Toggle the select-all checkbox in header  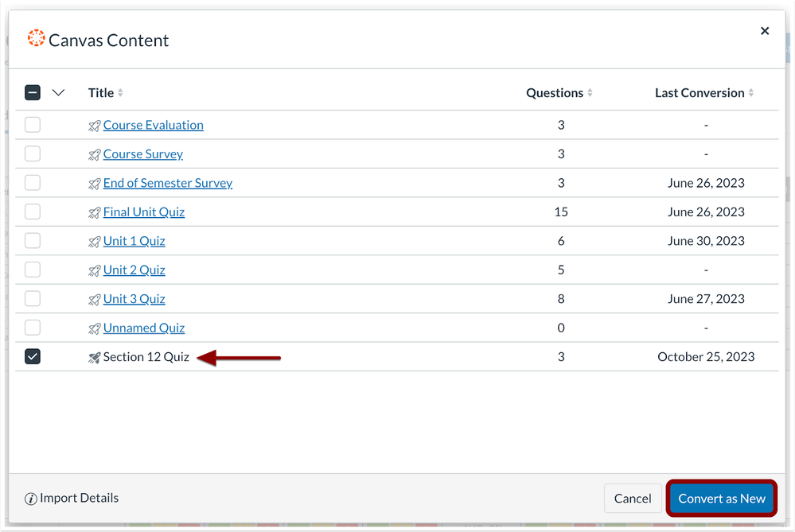coord(33,93)
